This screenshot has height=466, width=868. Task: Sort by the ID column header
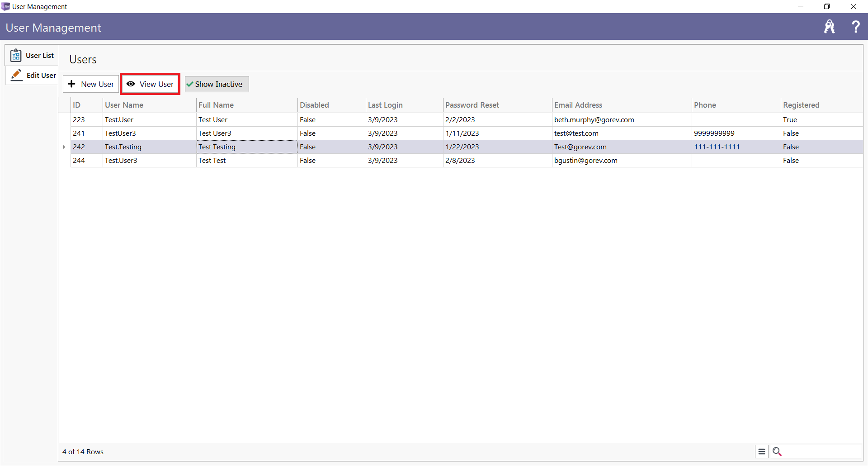pos(87,105)
